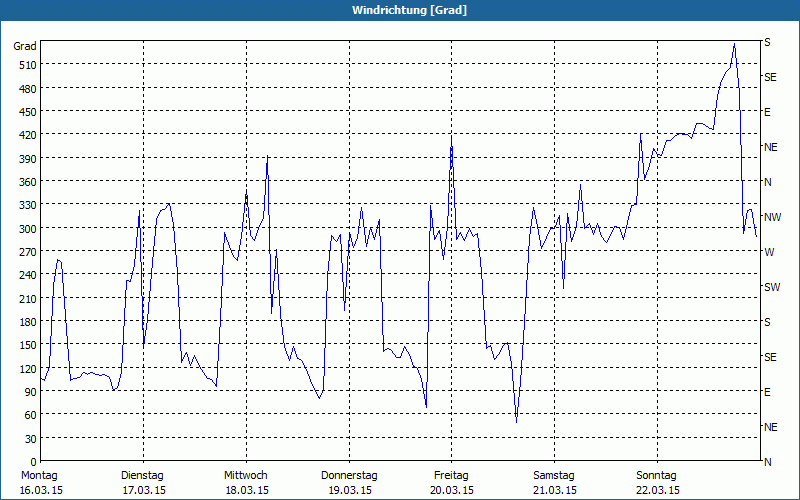Click the N compass label beside the 360 gridline
The width and height of the screenshot is (800, 500).
point(767,182)
